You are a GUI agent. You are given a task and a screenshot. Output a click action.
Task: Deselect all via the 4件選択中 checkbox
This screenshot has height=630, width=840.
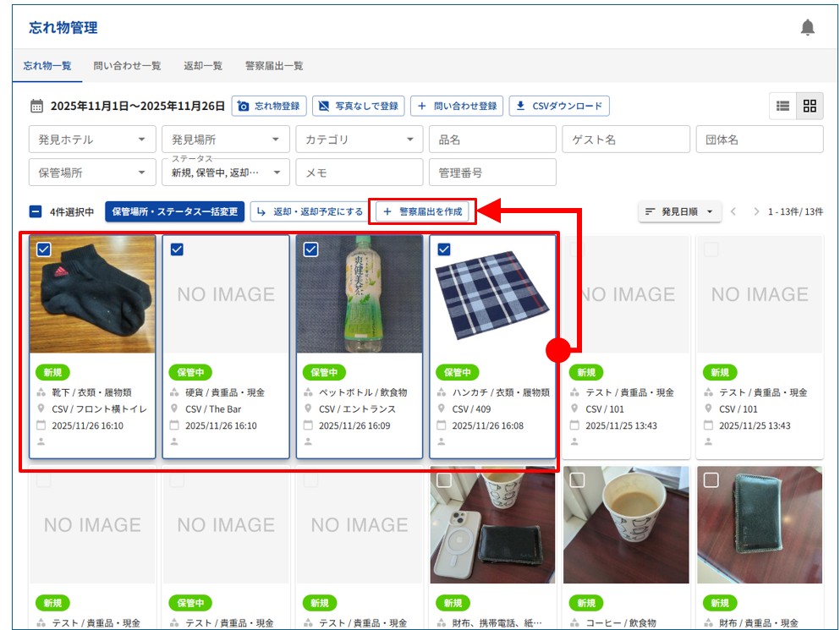coord(36,211)
